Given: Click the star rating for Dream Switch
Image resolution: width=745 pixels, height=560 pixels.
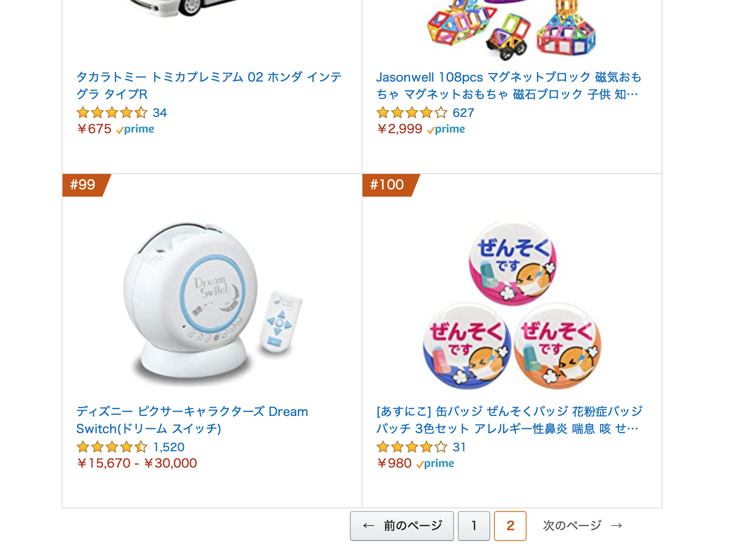Looking at the screenshot, I should point(112,447).
